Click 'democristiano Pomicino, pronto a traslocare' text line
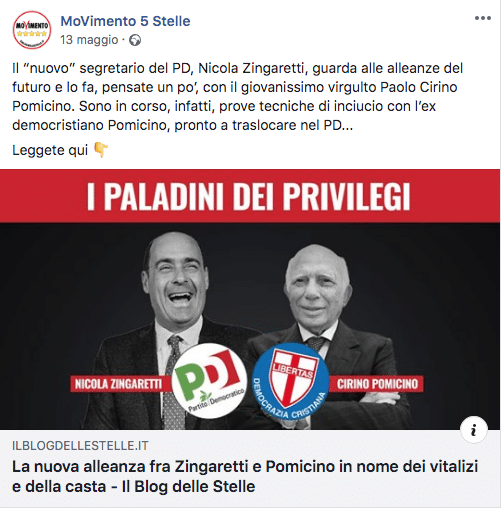The height and width of the screenshot is (508, 501). click(x=182, y=126)
